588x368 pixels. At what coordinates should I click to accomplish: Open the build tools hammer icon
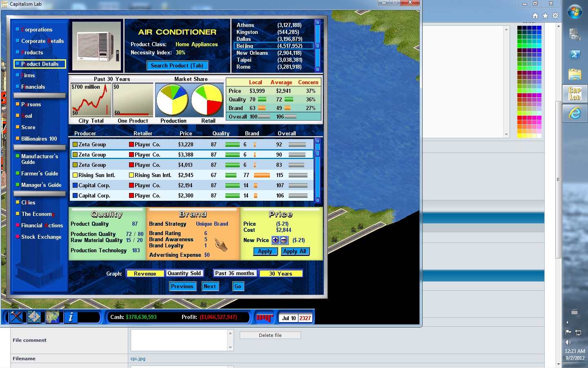[16, 317]
